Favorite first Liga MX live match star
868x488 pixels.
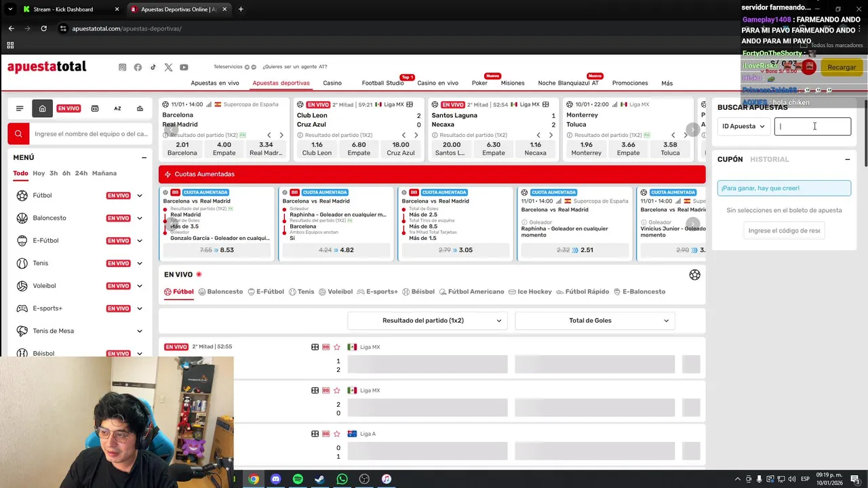click(x=336, y=347)
